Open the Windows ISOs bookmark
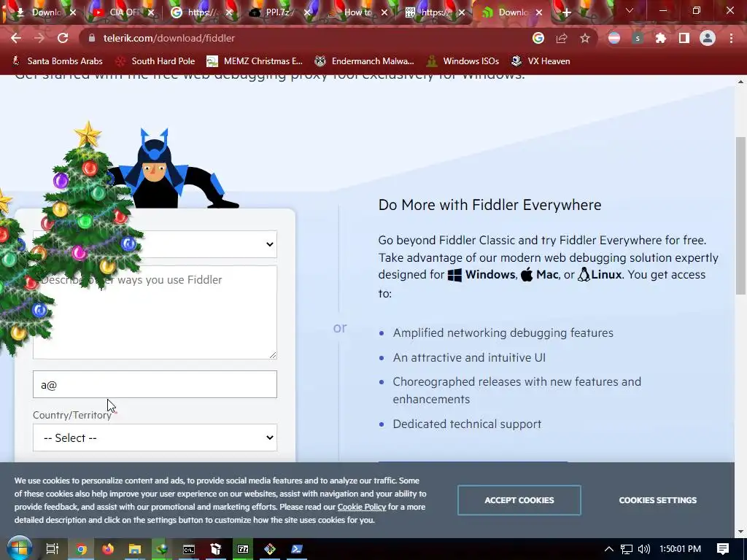 tap(463, 61)
